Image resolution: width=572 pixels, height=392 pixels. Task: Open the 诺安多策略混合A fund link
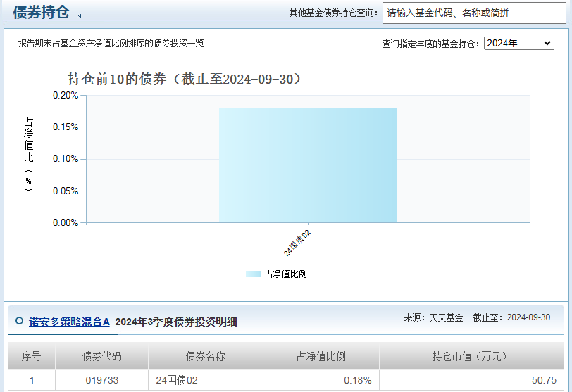coord(69,322)
